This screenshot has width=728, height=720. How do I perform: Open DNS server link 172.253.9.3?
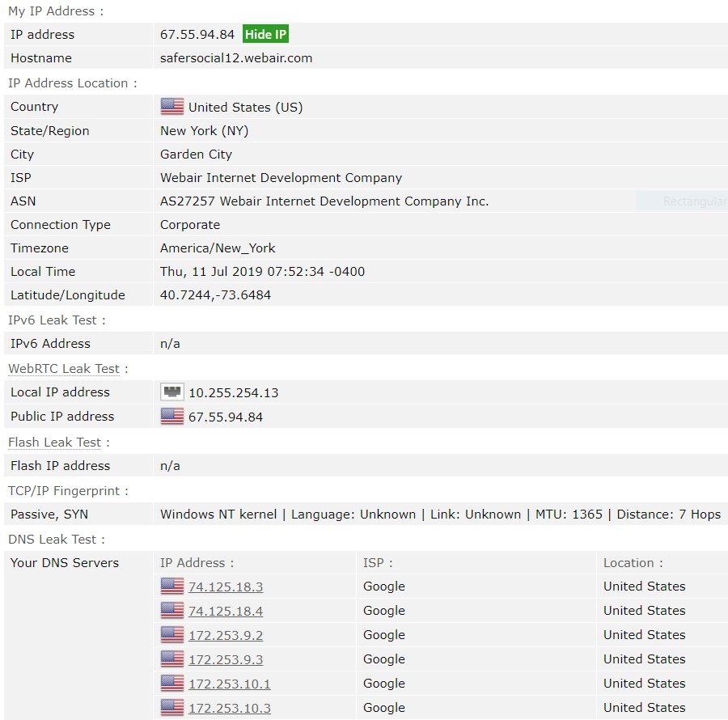pyautogui.click(x=226, y=659)
